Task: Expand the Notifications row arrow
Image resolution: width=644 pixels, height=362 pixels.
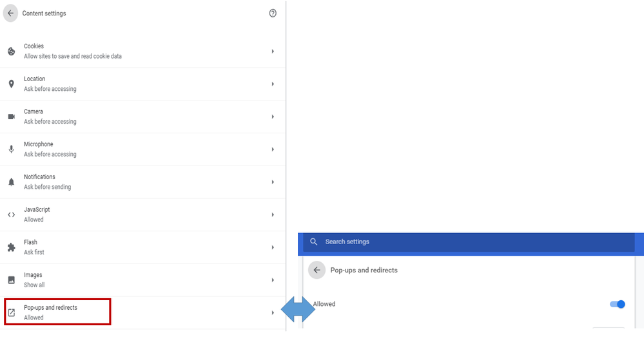Action: [273, 182]
